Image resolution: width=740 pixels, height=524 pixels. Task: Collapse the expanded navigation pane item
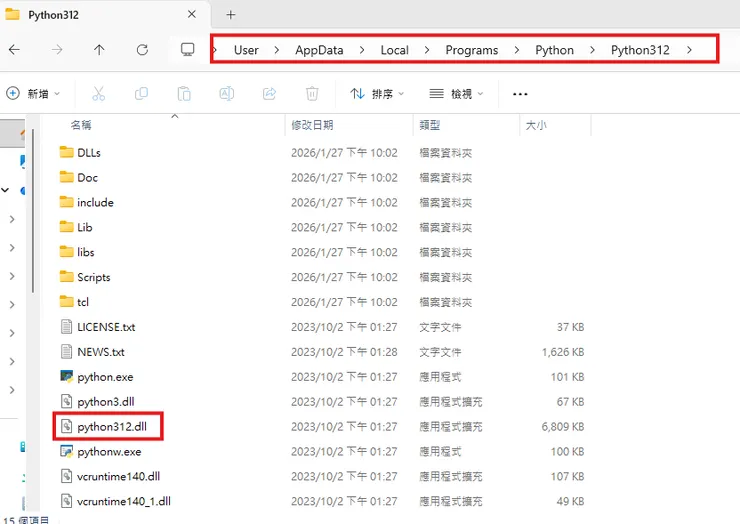[5, 190]
